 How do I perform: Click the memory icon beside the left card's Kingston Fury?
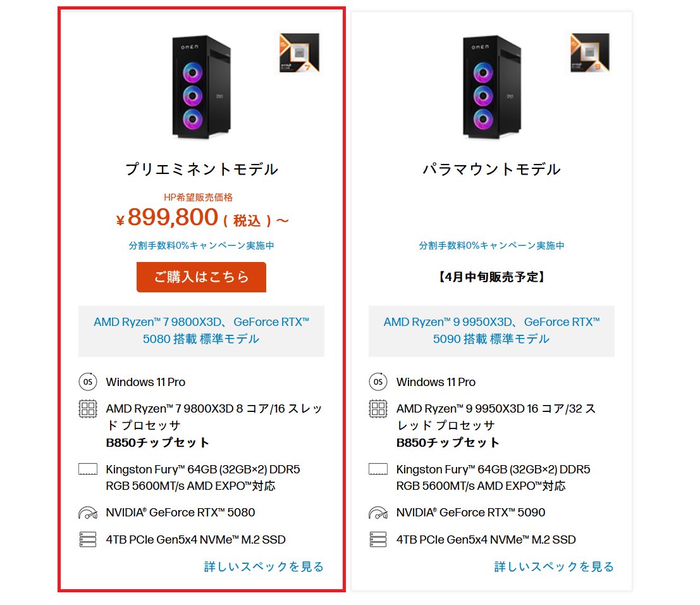point(88,470)
